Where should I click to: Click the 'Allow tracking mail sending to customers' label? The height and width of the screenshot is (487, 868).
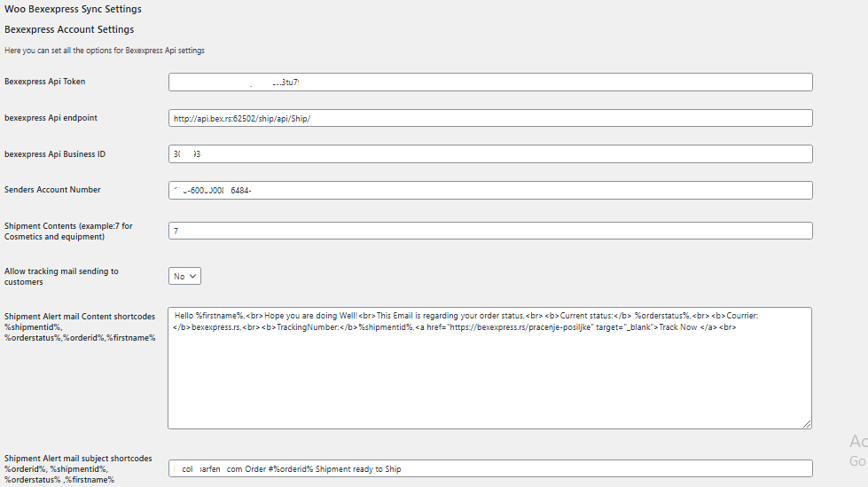coord(61,277)
